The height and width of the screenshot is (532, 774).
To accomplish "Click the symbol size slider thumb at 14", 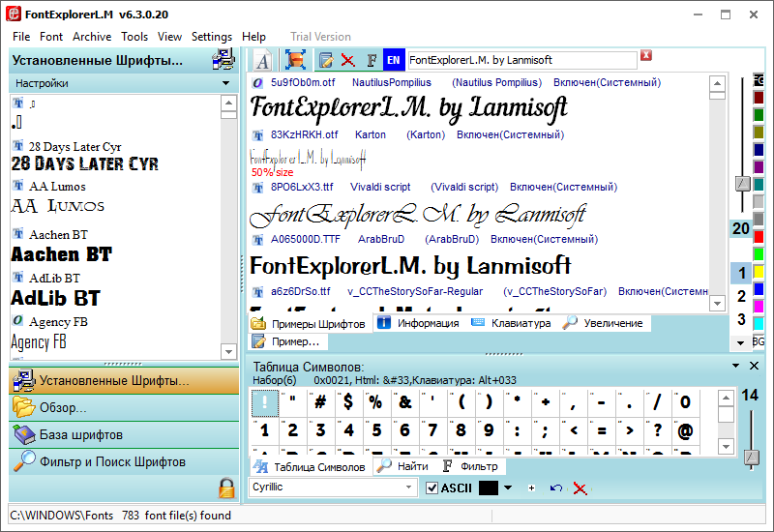I will [752, 458].
